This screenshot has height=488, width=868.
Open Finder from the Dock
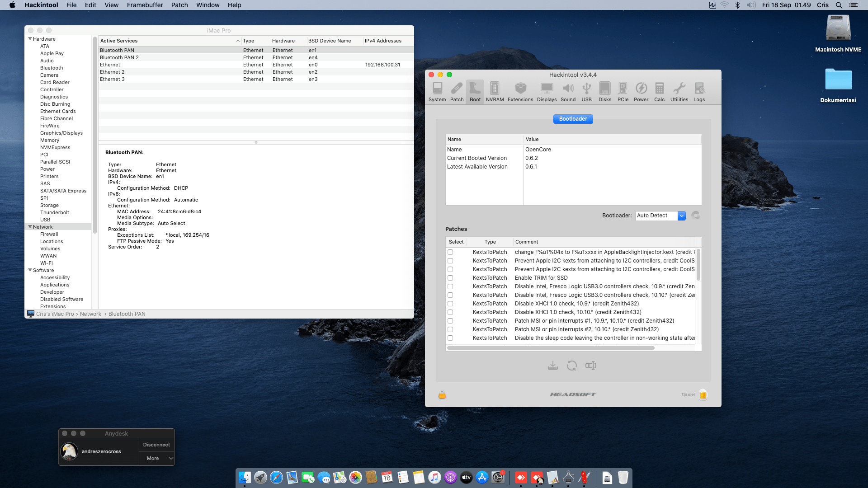(245, 477)
